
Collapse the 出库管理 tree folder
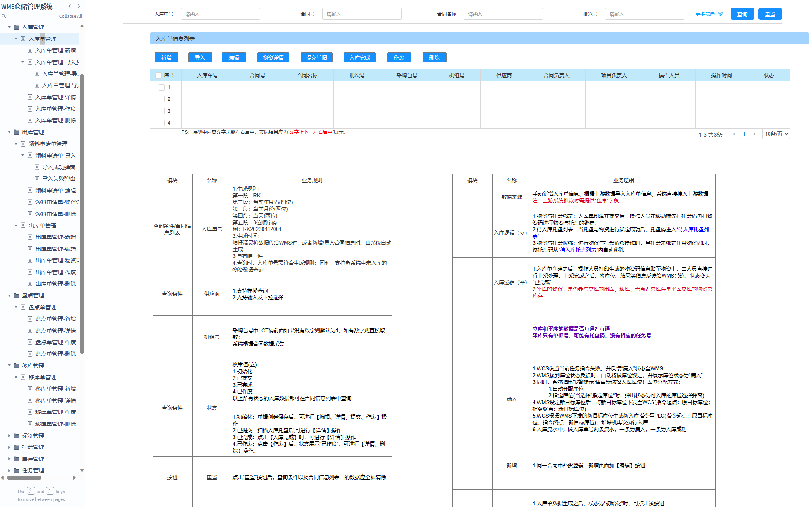pyautogui.click(x=10, y=132)
